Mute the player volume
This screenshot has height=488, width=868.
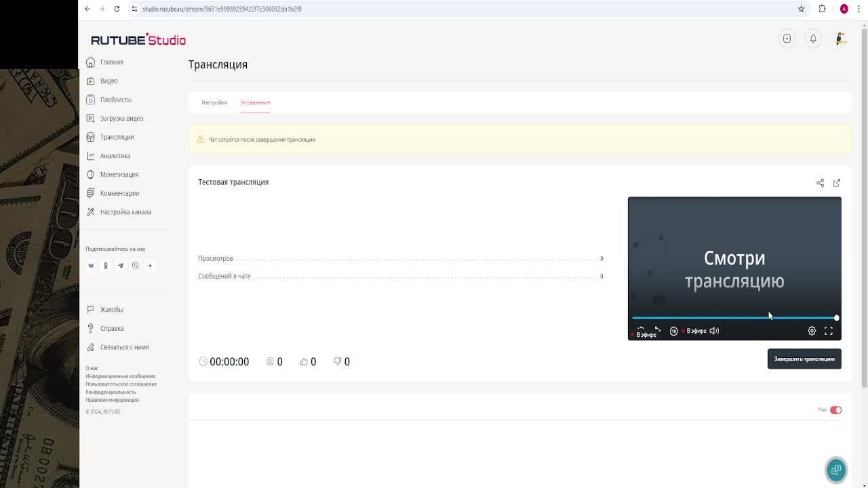714,331
